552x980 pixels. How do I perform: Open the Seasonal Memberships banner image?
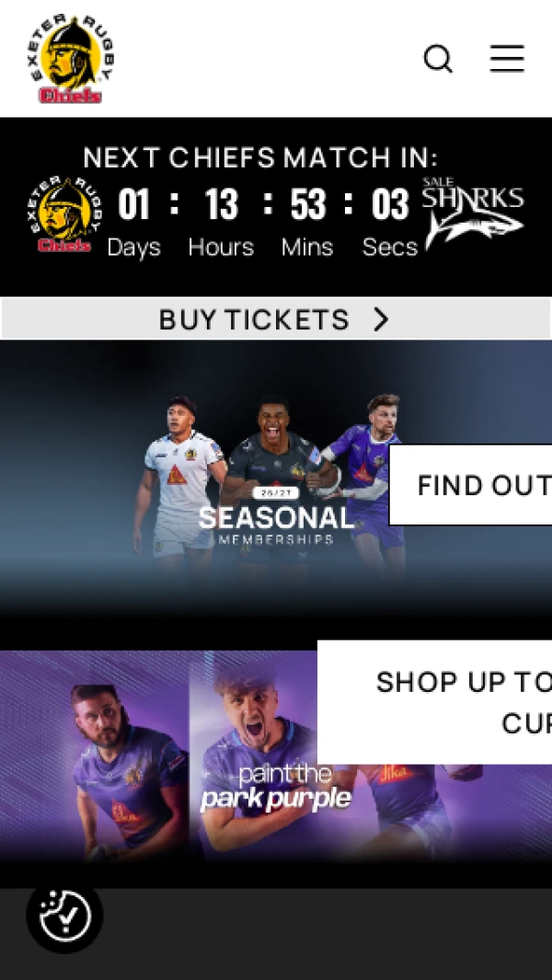coord(276,479)
